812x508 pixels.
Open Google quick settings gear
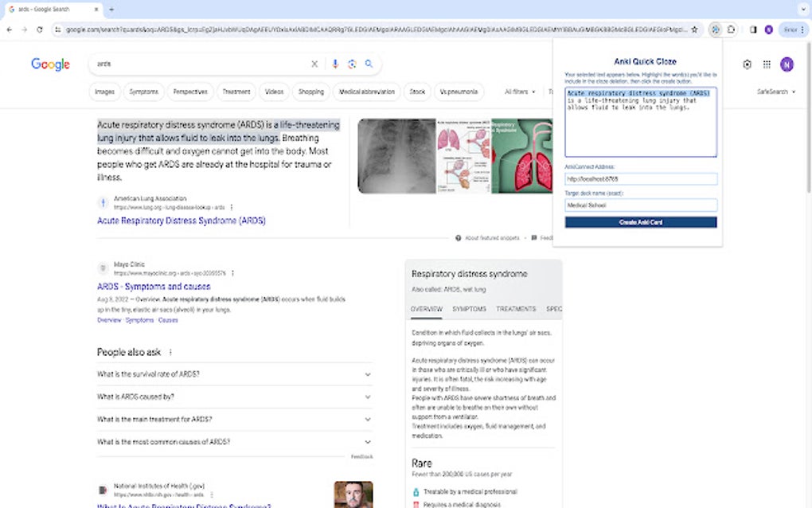(x=747, y=64)
